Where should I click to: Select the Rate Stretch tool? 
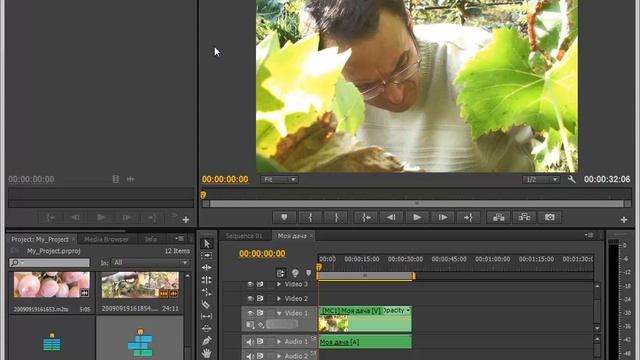click(207, 292)
